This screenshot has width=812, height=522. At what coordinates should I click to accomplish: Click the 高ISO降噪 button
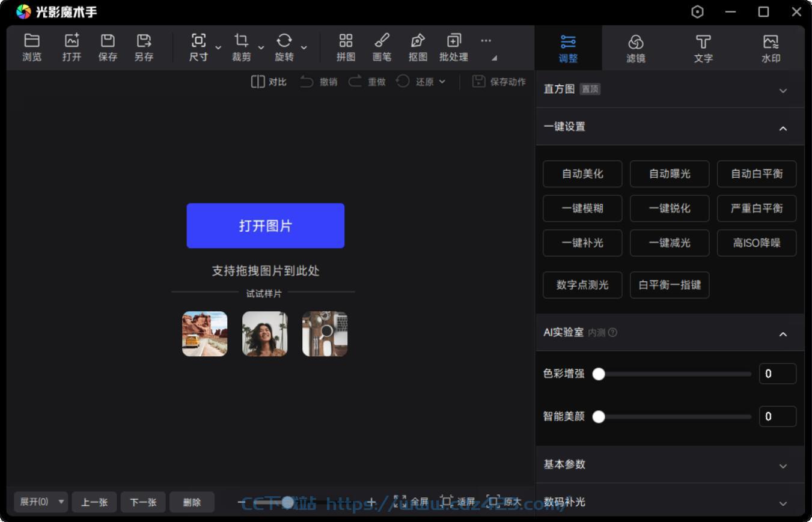pyautogui.click(x=757, y=243)
